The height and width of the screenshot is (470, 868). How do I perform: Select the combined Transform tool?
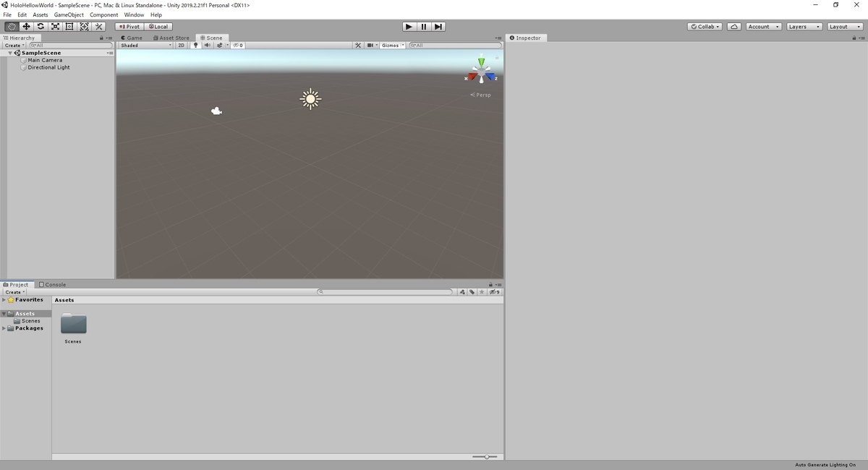pyautogui.click(x=84, y=27)
